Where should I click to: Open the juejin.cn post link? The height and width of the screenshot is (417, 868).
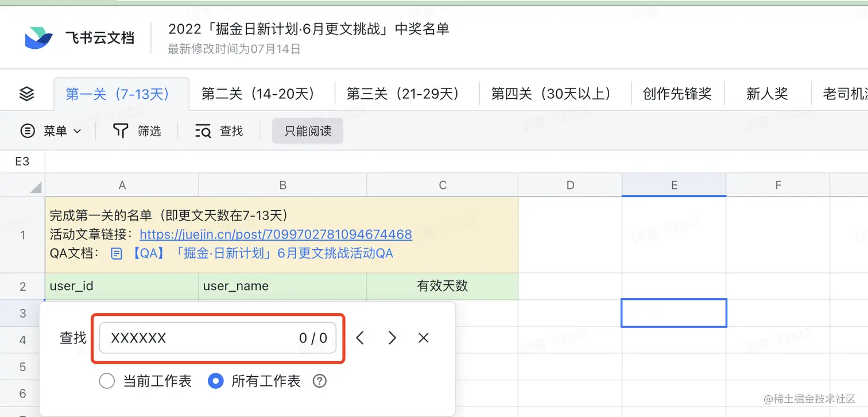pyautogui.click(x=276, y=234)
